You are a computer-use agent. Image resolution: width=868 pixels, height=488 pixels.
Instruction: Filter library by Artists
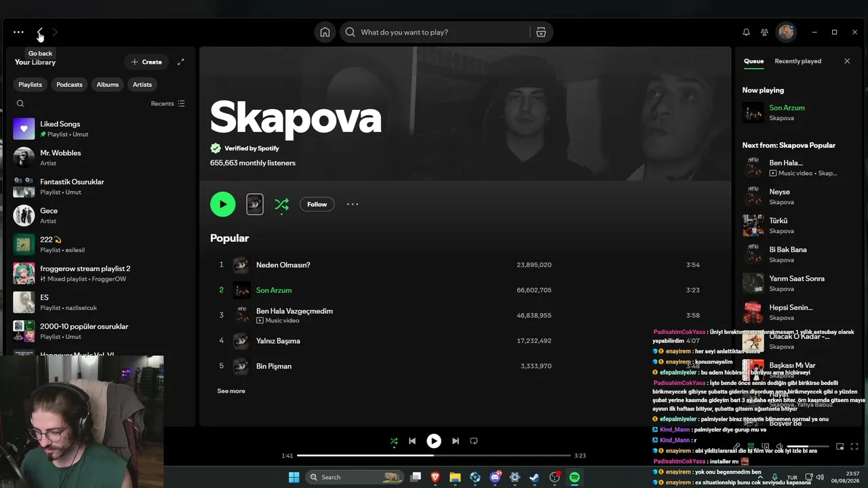142,85
